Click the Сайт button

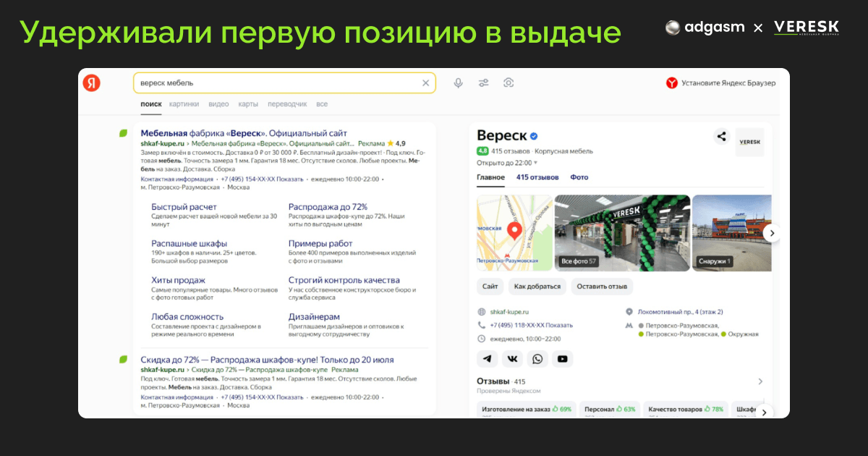(490, 287)
